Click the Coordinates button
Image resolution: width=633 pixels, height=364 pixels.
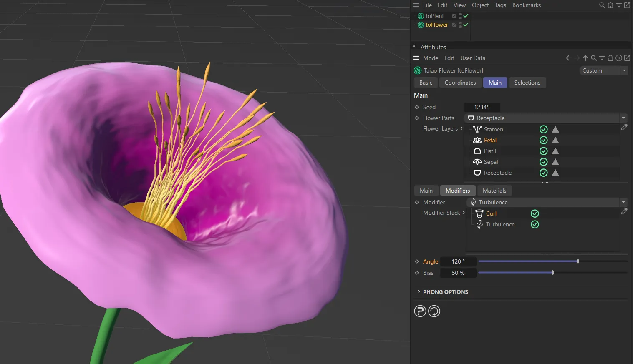460,83
